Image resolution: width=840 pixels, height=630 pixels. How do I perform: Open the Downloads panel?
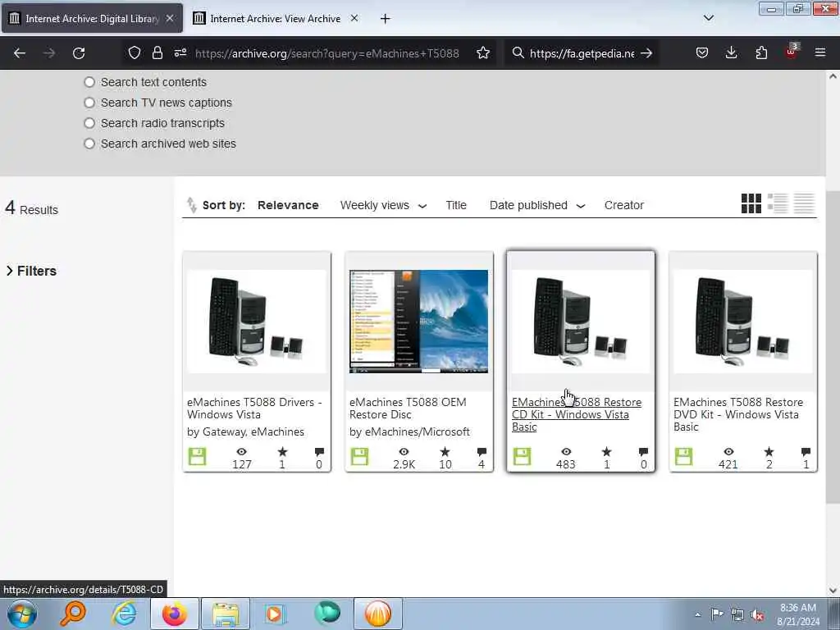731,52
